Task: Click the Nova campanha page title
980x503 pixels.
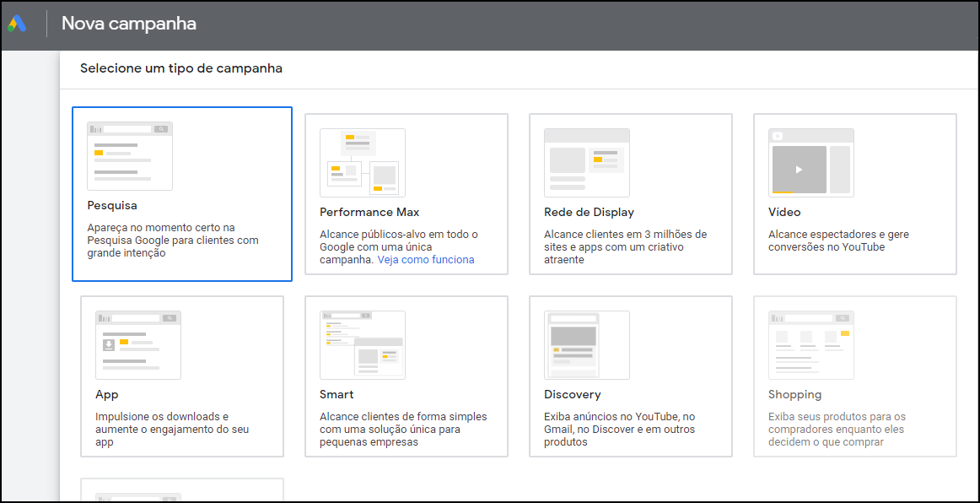Action: coord(129,24)
